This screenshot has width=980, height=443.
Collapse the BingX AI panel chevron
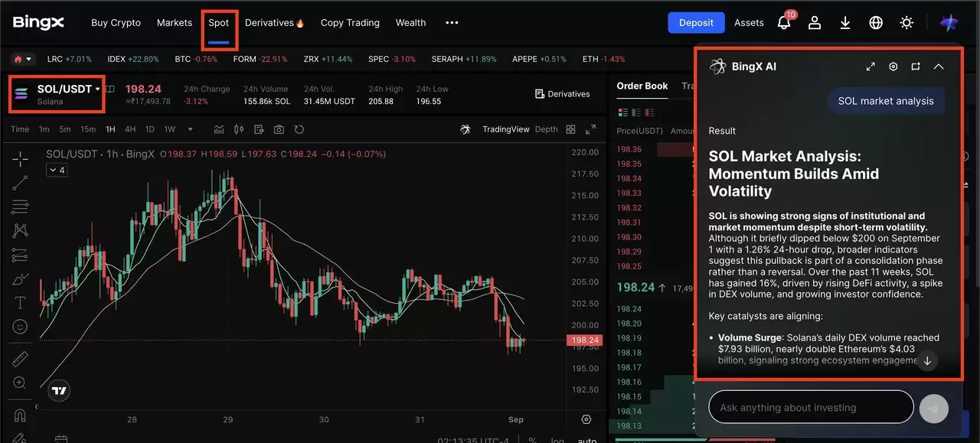coord(939,67)
